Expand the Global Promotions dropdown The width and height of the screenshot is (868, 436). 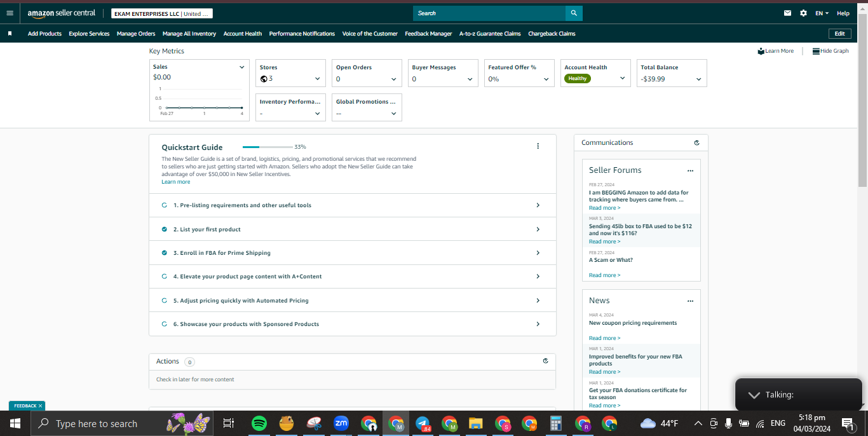[x=393, y=113]
